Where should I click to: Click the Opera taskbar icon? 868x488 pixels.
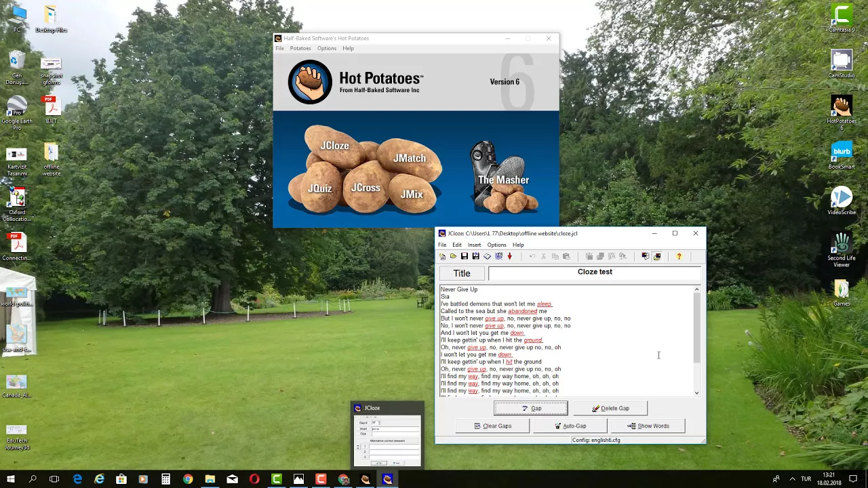tap(254, 479)
